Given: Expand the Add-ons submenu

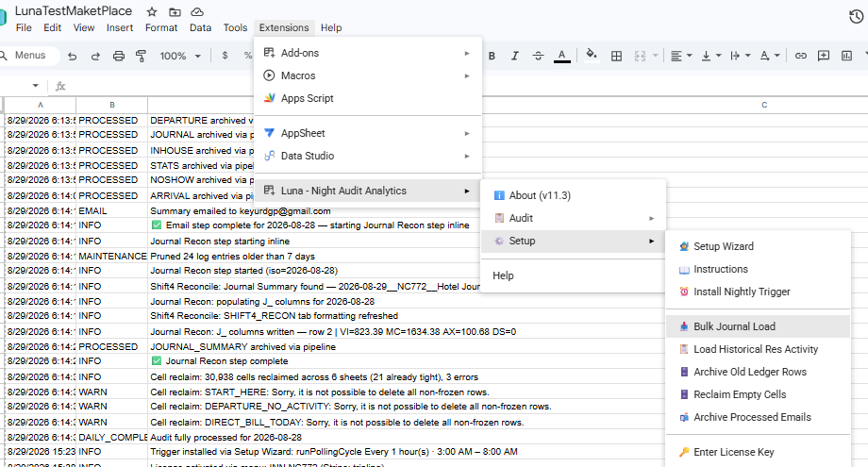Looking at the screenshot, I should pos(368,53).
